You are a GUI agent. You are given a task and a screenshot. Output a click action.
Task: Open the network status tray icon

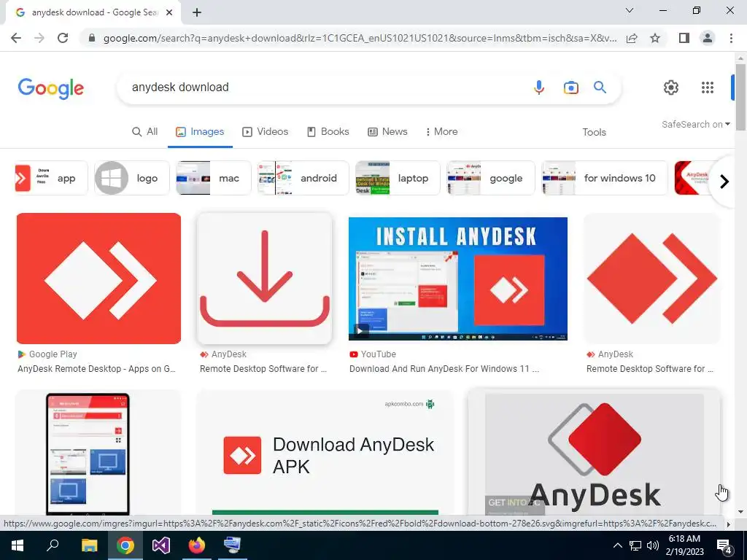[635, 545]
